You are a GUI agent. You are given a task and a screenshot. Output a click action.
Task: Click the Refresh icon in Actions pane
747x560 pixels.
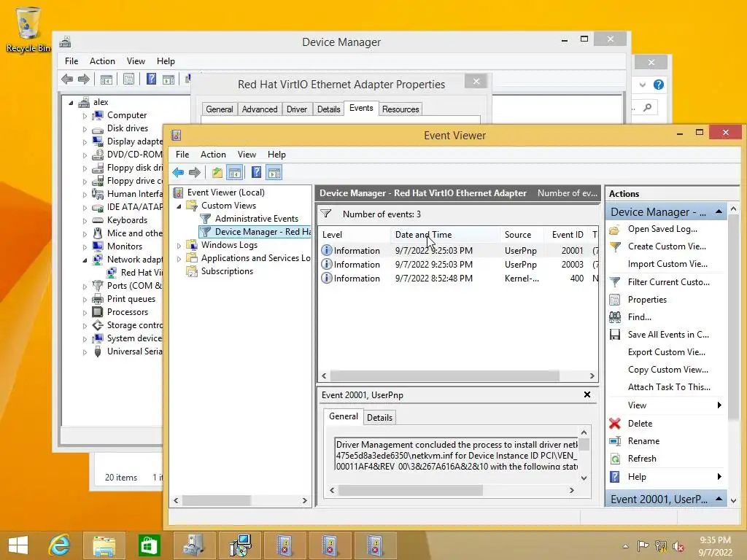point(615,459)
